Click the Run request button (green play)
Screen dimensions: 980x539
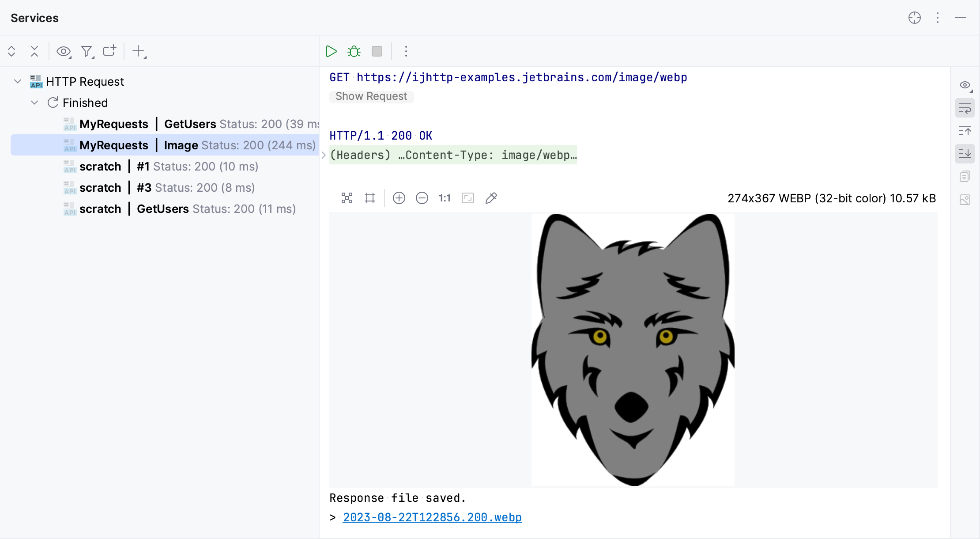331,51
